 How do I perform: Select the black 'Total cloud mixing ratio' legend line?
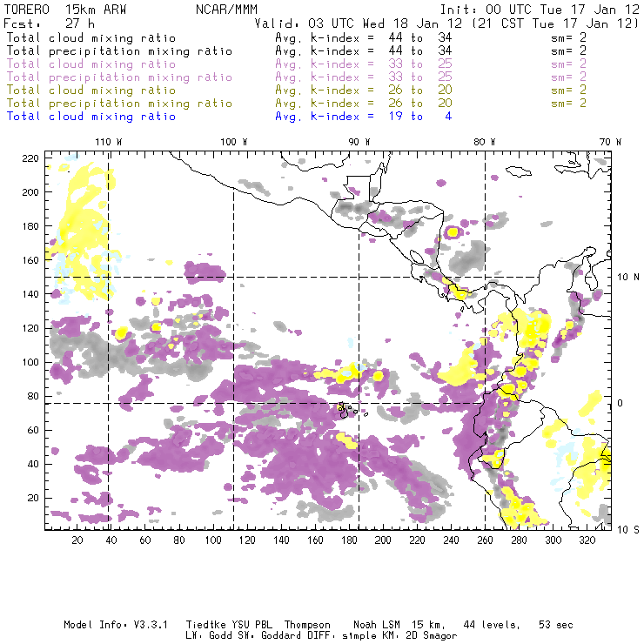[91, 37]
